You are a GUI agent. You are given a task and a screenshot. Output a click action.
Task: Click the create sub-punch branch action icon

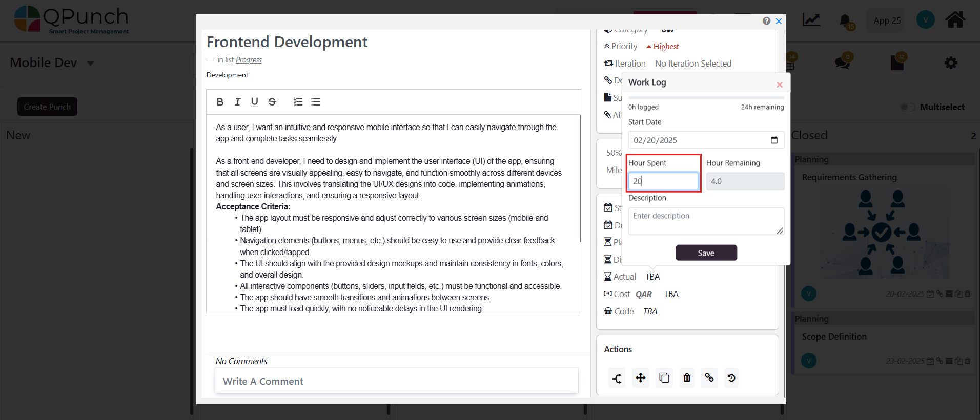coord(617,378)
